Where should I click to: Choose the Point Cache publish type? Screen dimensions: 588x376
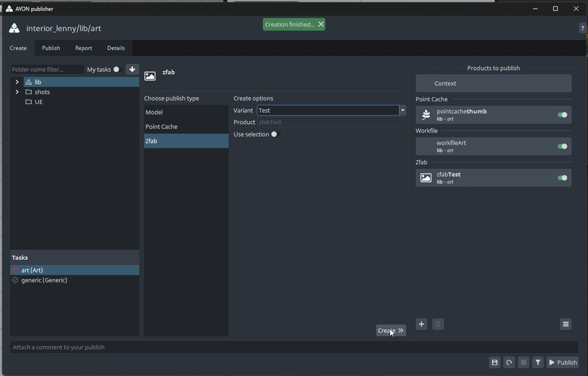[186, 127]
